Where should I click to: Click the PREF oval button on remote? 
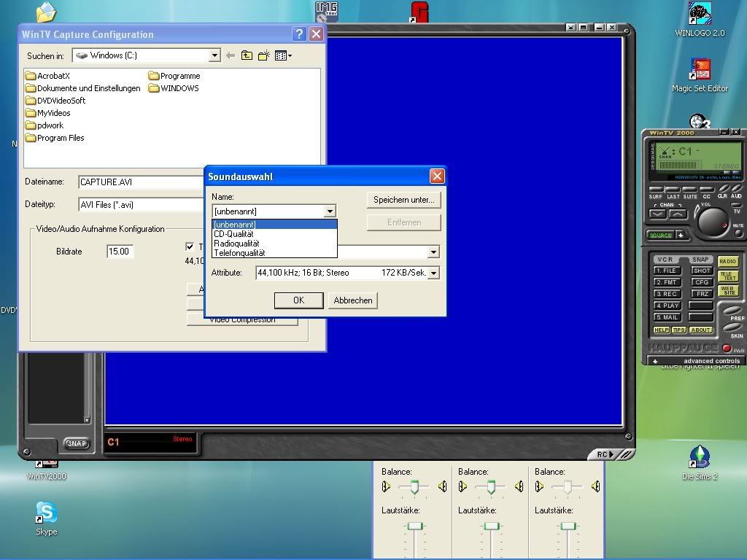(732, 311)
